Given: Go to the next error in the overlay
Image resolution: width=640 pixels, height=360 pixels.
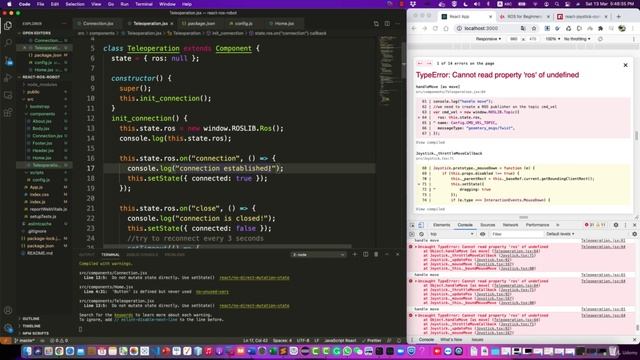Looking at the screenshot, I should pos(429,63).
